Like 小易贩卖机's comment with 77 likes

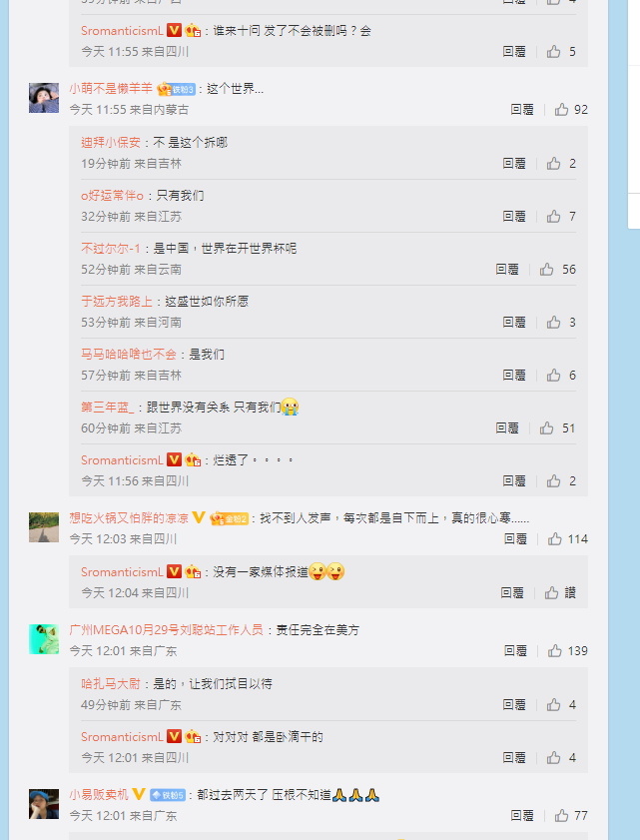click(571, 816)
